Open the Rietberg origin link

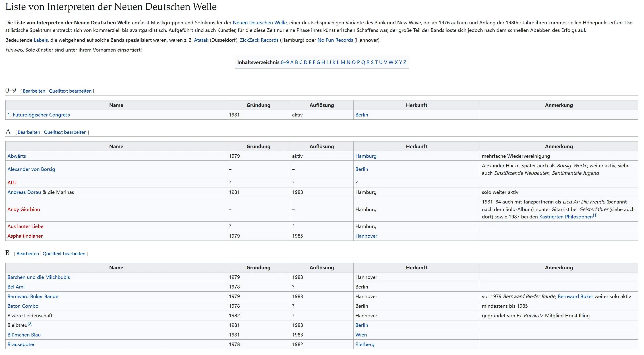365,344
